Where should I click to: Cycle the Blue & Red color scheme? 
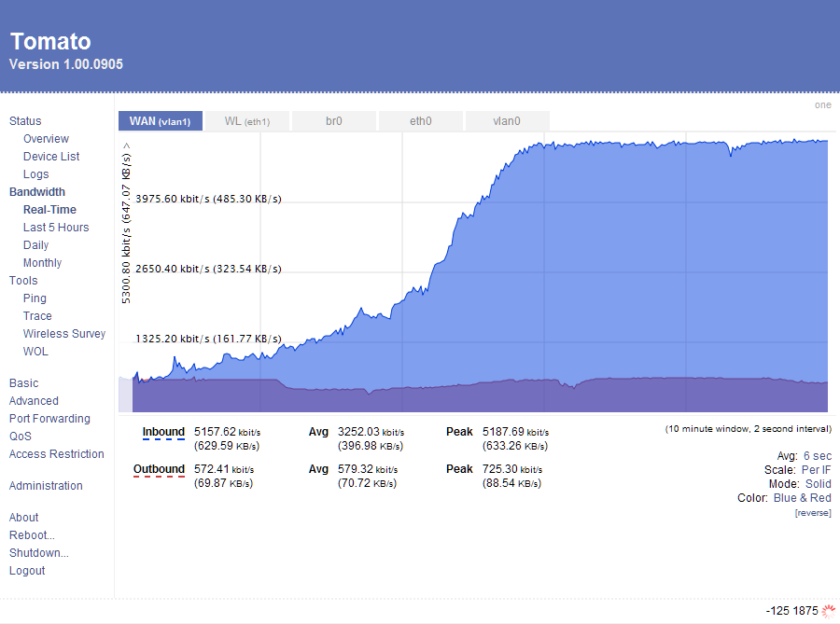click(x=803, y=498)
